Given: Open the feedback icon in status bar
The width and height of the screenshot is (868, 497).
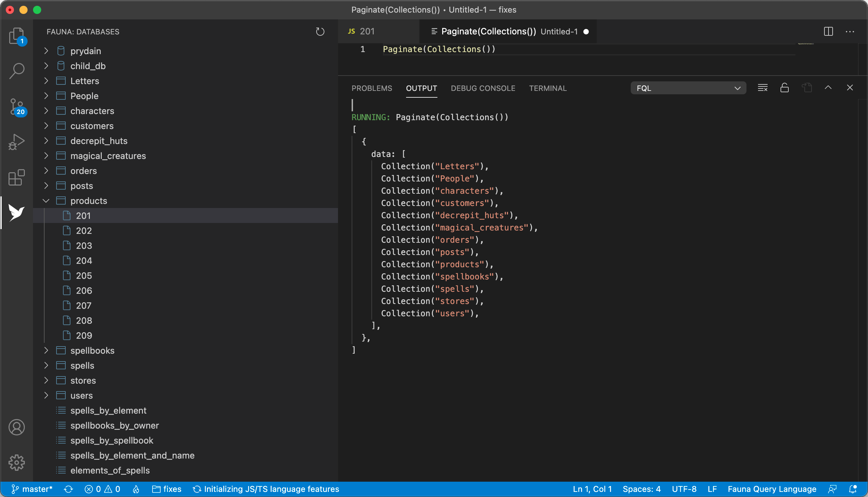Looking at the screenshot, I should [x=833, y=489].
